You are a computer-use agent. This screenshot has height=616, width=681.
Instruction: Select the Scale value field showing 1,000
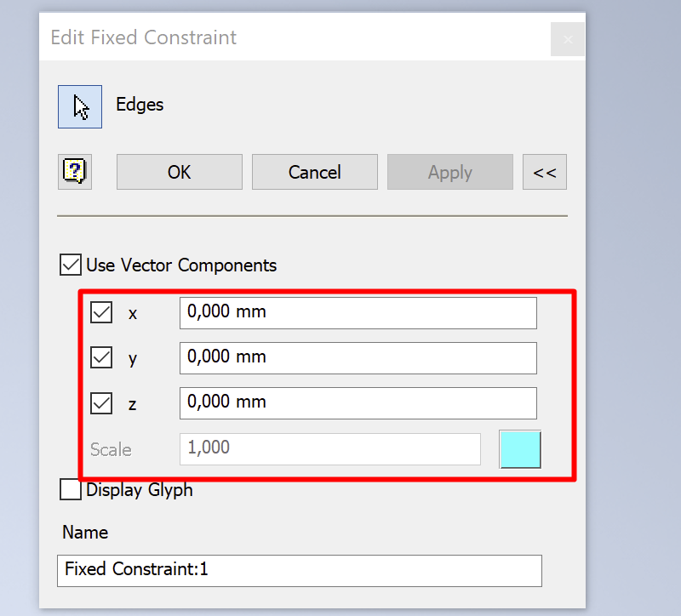[329, 449]
